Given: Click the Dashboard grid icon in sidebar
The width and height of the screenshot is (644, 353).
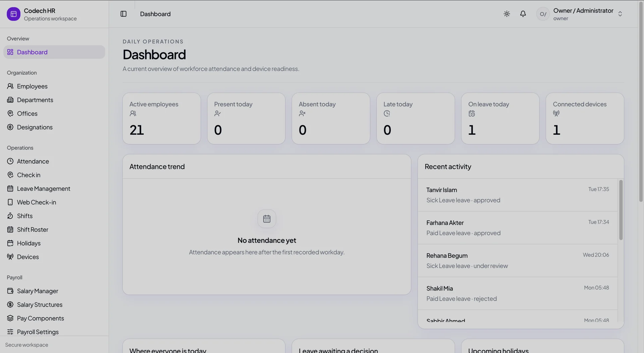Looking at the screenshot, I should click(x=10, y=52).
